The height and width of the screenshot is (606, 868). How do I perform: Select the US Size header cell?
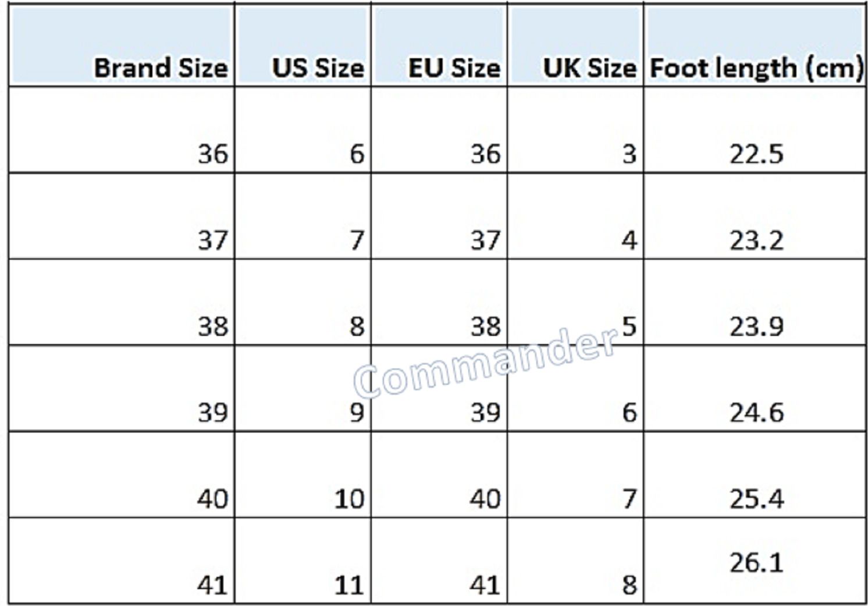coord(303,45)
